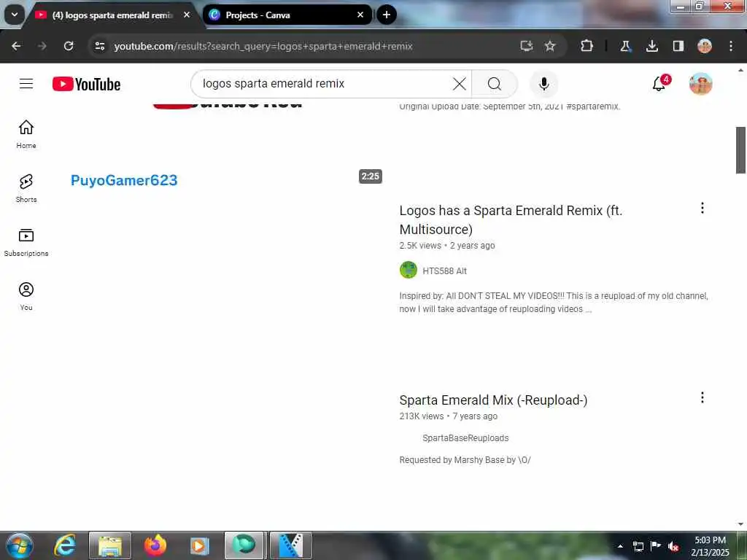Bookmark this page with the star icon
747x560 pixels.
pos(550,46)
